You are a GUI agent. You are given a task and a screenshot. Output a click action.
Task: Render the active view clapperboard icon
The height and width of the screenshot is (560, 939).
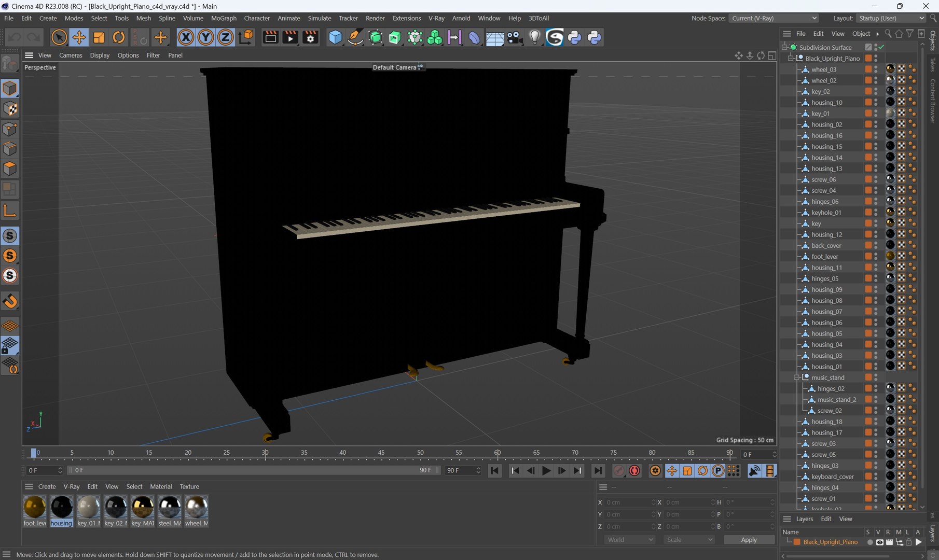270,37
